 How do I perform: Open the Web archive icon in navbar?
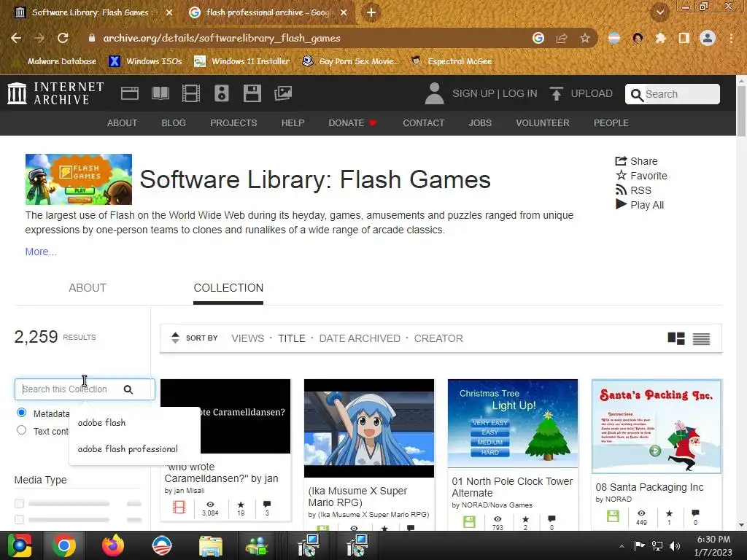[130, 93]
